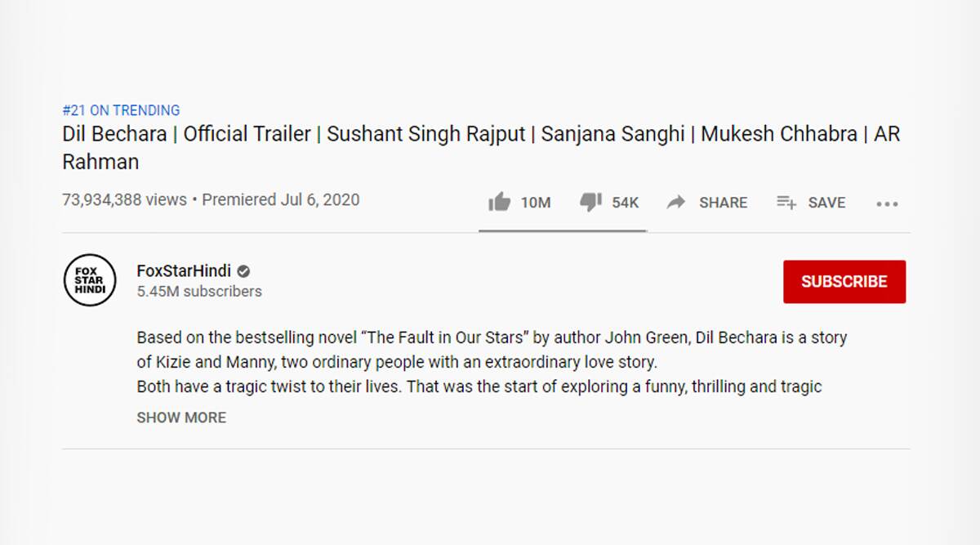Click the verified badge beside FoxStarHindi

tap(243, 271)
